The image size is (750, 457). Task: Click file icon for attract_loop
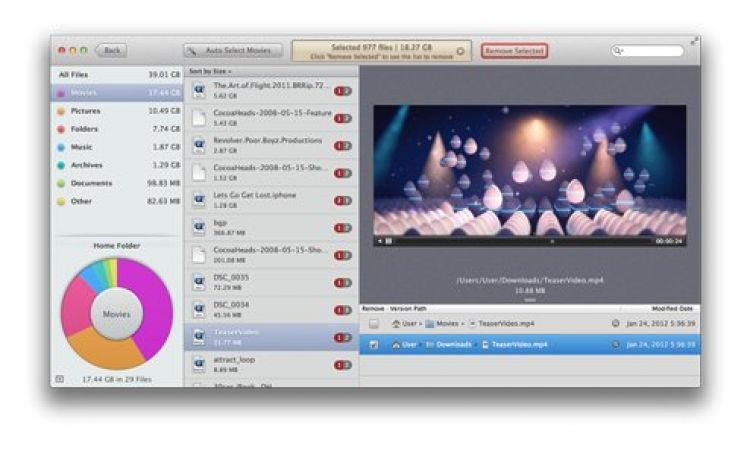(199, 365)
